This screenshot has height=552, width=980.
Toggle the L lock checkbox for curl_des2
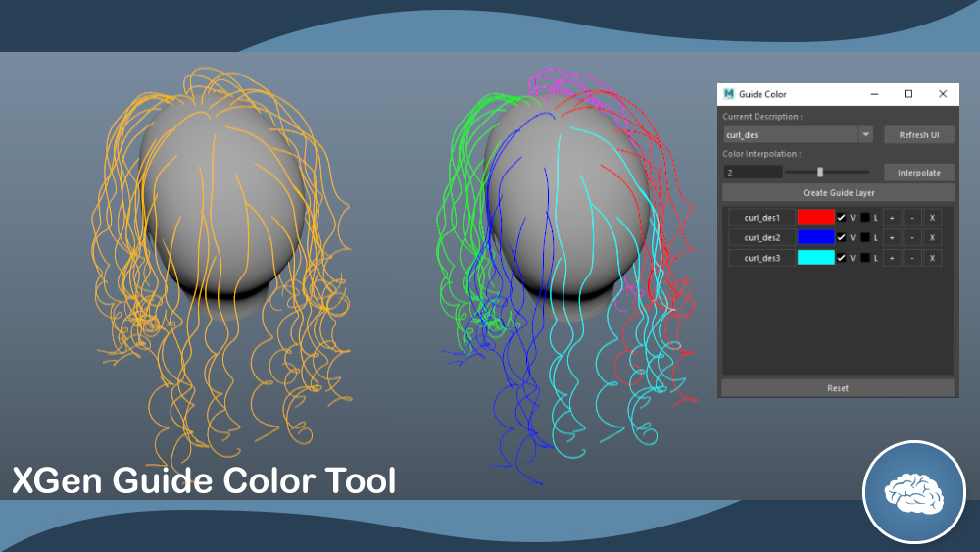865,237
